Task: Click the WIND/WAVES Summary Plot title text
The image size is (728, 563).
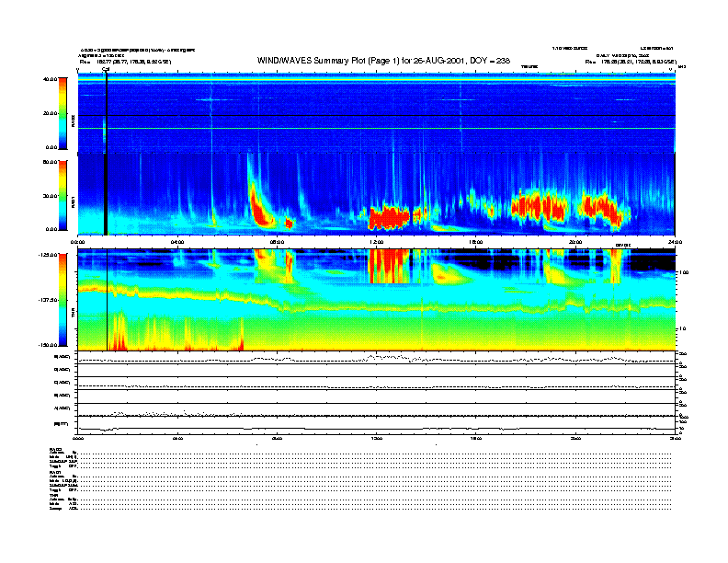Action: 383,61
